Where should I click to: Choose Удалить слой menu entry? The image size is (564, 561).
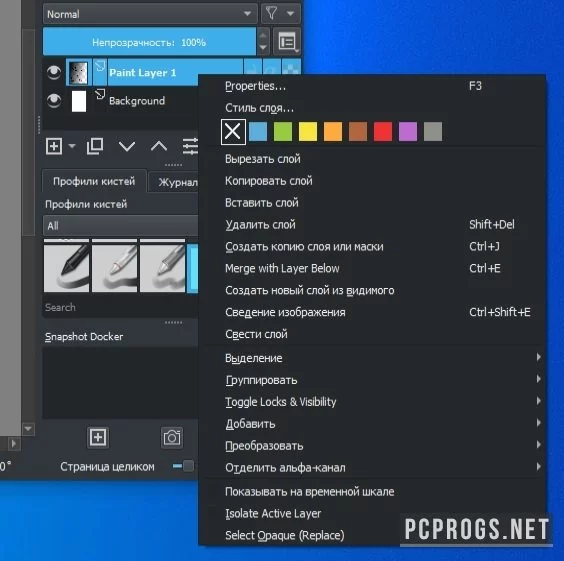[372, 225]
